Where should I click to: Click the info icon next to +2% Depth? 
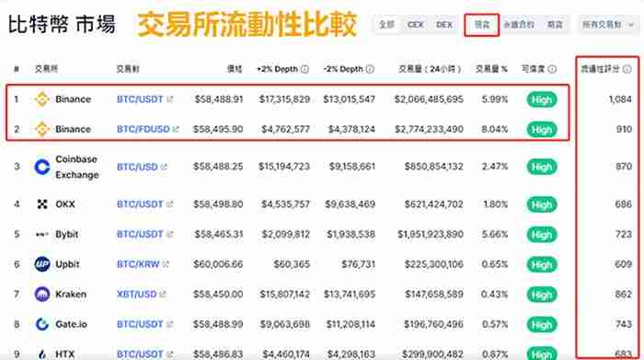(x=305, y=69)
